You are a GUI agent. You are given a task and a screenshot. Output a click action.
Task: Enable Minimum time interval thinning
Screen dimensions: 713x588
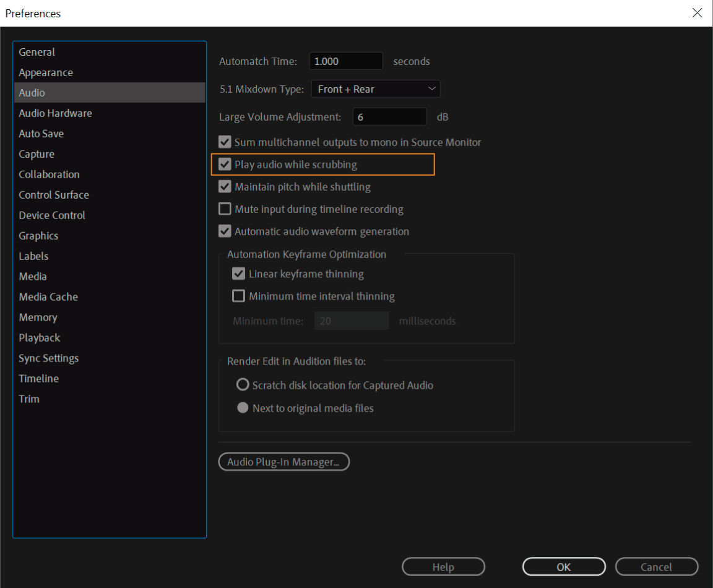click(x=238, y=296)
